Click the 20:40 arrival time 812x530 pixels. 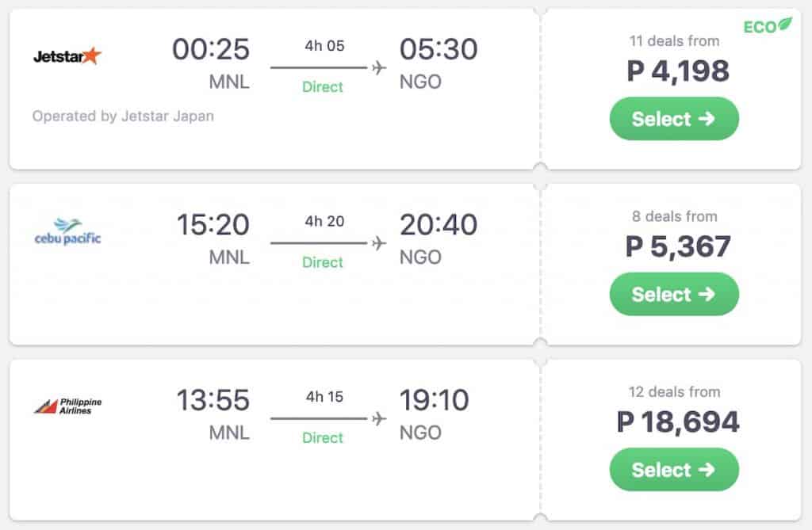pyautogui.click(x=439, y=225)
